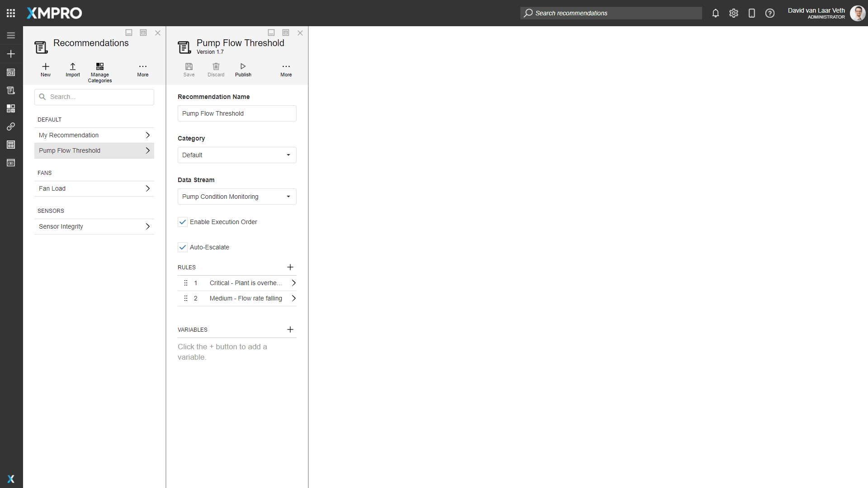Open the notifications bell
Screen dimensions: 868x488
pyautogui.click(x=715, y=13)
